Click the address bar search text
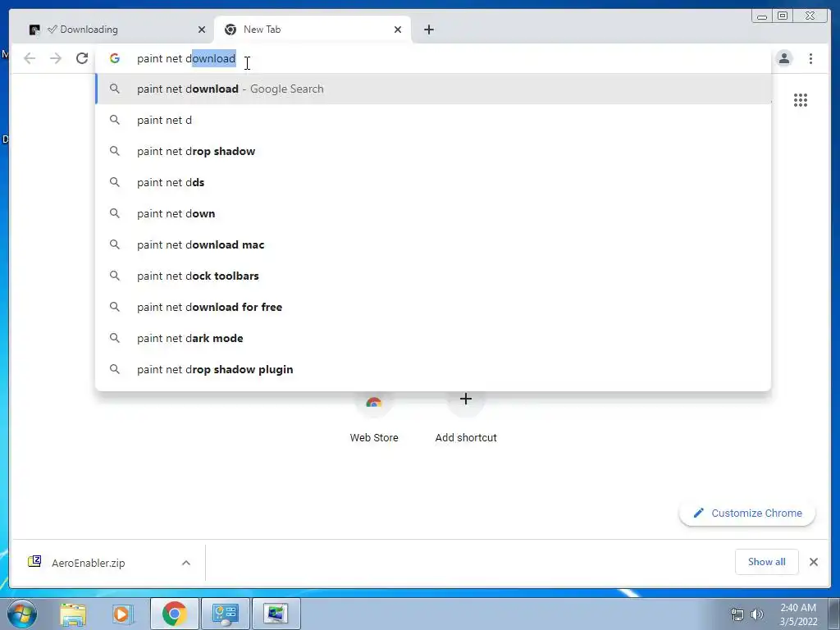This screenshot has width=840, height=630. [x=186, y=58]
